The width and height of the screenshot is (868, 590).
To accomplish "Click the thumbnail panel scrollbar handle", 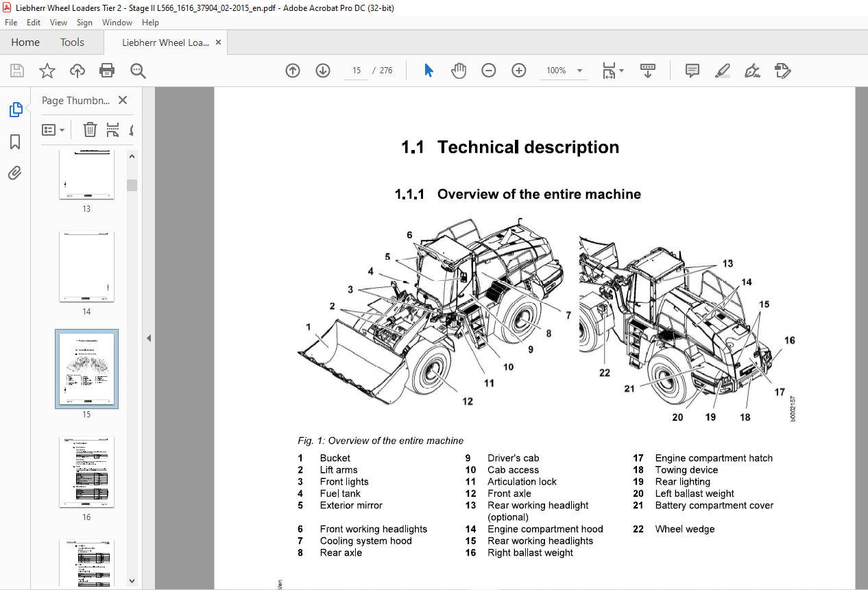I will (132, 185).
